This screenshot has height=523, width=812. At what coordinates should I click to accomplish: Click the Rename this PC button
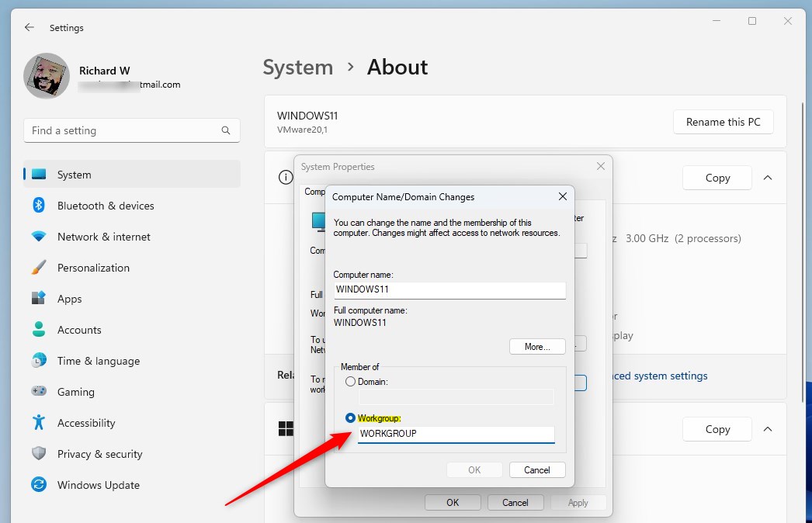coord(723,122)
